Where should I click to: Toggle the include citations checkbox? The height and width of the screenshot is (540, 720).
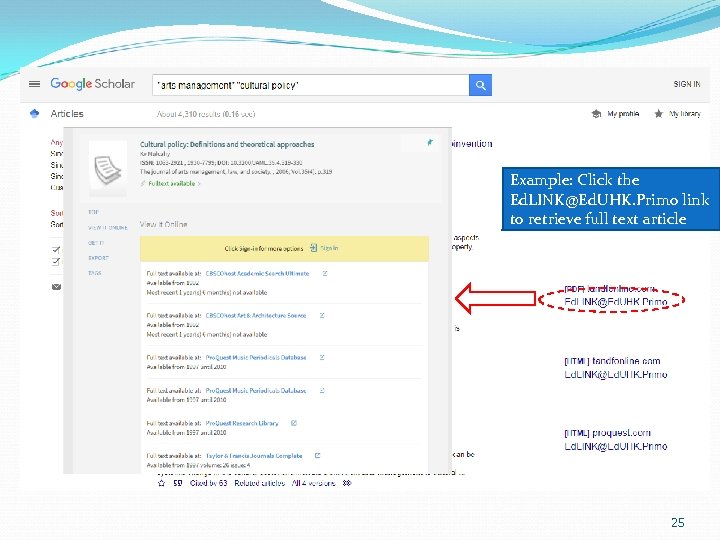[x=56, y=262]
